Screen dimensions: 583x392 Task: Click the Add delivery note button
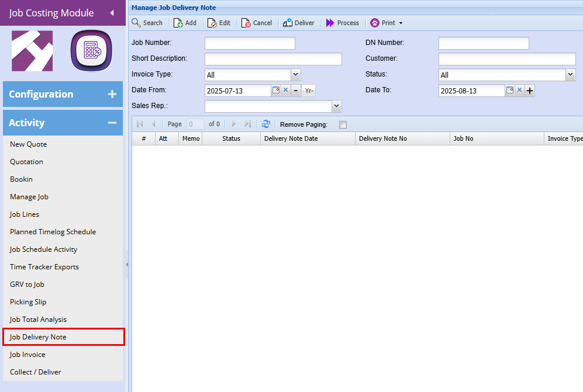click(x=185, y=23)
